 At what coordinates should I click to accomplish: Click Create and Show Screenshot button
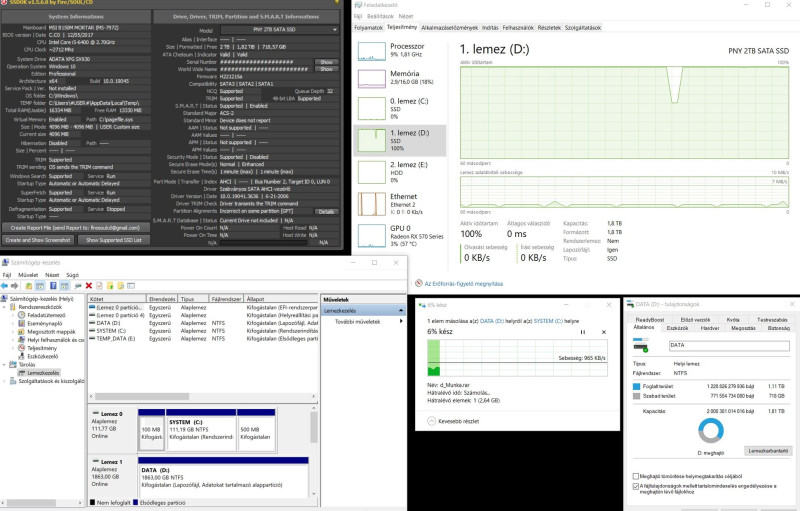point(38,240)
